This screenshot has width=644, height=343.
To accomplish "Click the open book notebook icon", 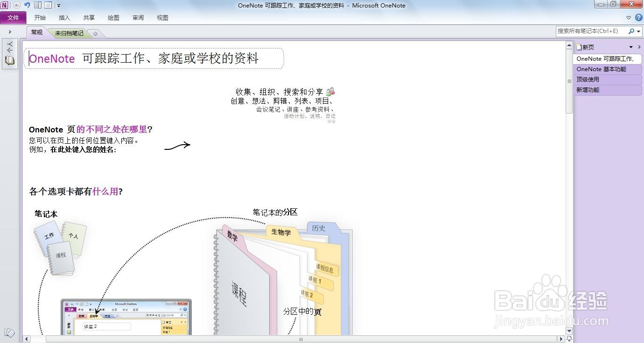I will 10,60.
